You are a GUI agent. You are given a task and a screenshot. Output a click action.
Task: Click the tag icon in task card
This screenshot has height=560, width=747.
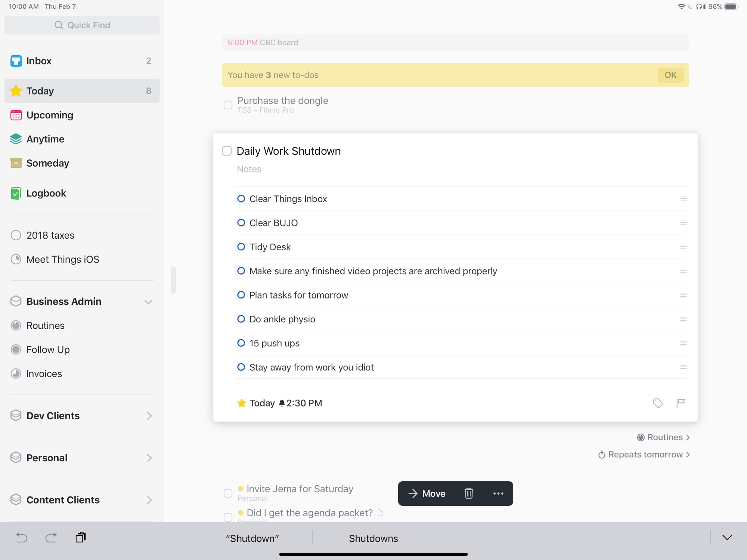tap(657, 403)
